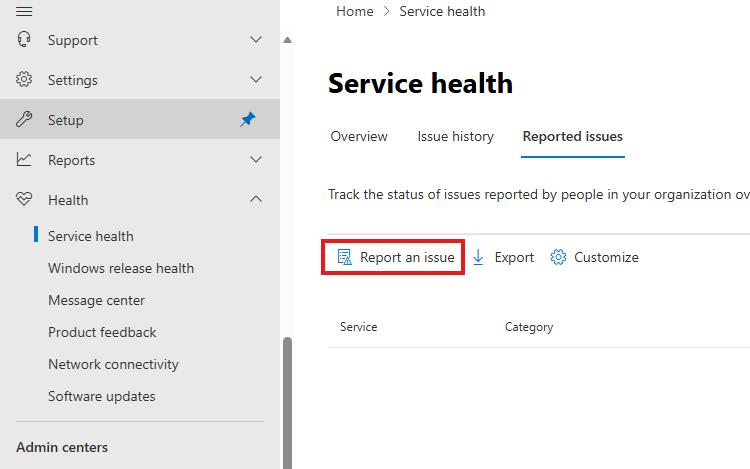Screen dimensions: 750x469
Task: Click the sidebar scrollbar thumb
Action: (x=287, y=403)
